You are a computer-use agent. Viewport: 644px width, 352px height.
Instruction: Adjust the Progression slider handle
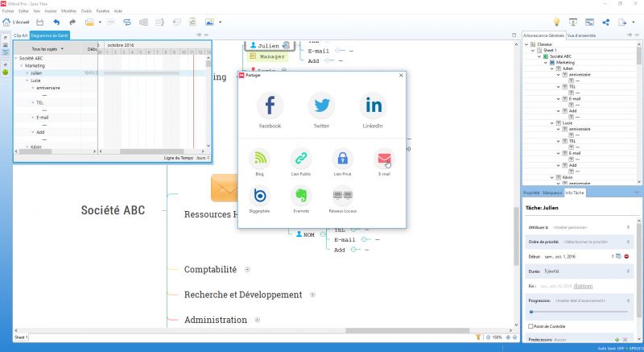tap(531, 312)
